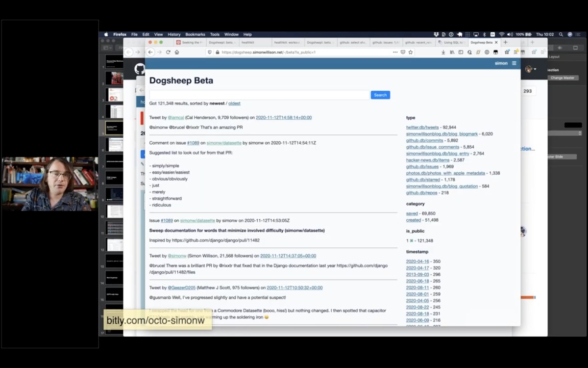
Task: Open the page actions ellipsis menu
Action: pyautogui.click(x=395, y=52)
